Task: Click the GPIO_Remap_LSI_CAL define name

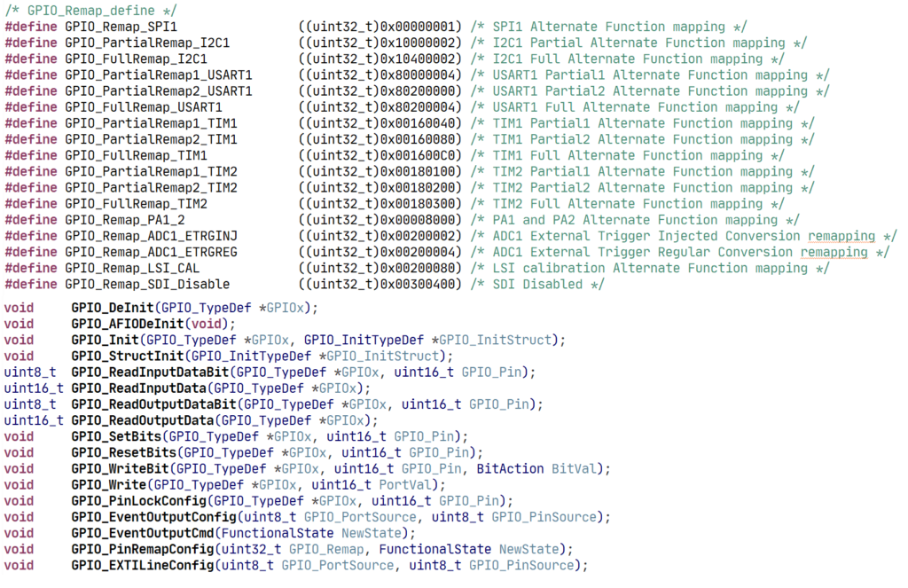Action: pyautogui.click(x=132, y=269)
